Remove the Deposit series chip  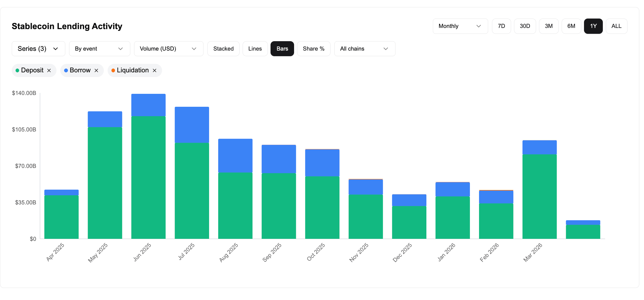(49, 71)
